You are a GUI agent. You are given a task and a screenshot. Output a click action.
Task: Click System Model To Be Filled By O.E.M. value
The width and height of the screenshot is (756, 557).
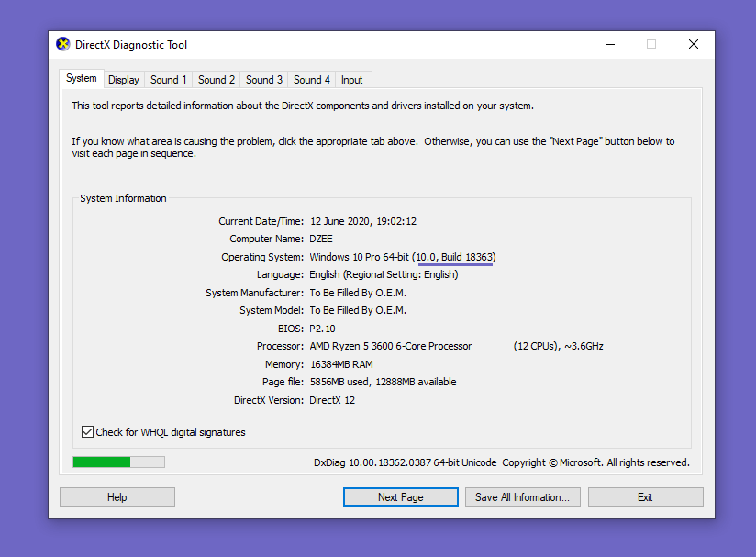[x=358, y=310]
